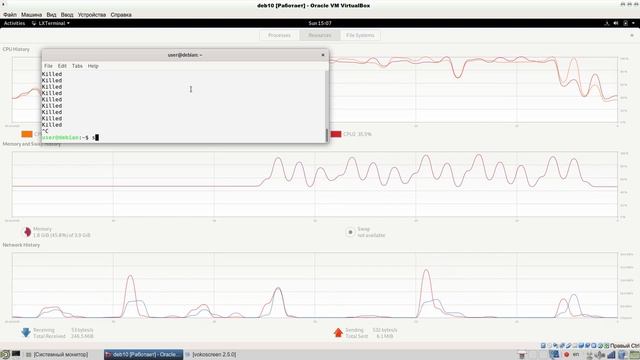Click the host start menu icon in taskbar
Image resolution: width=640 pixels, height=360 pixels.
pos(5,355)
